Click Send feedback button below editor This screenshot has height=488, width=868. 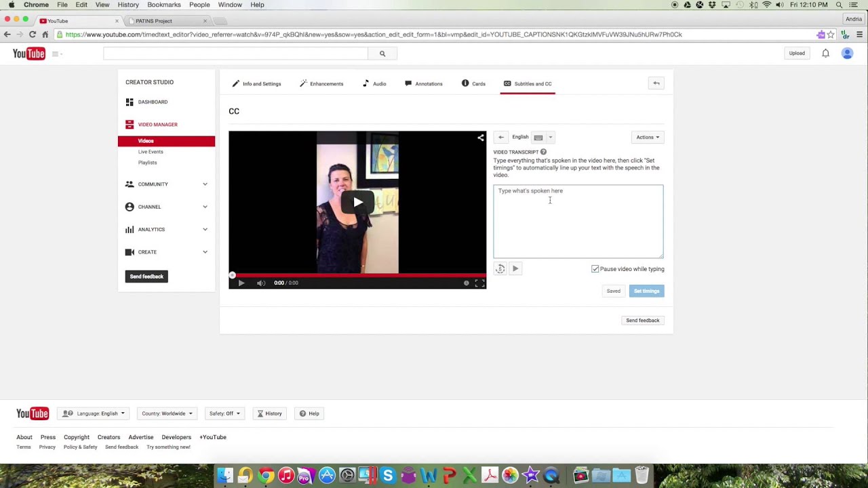(x=643, y=320)
